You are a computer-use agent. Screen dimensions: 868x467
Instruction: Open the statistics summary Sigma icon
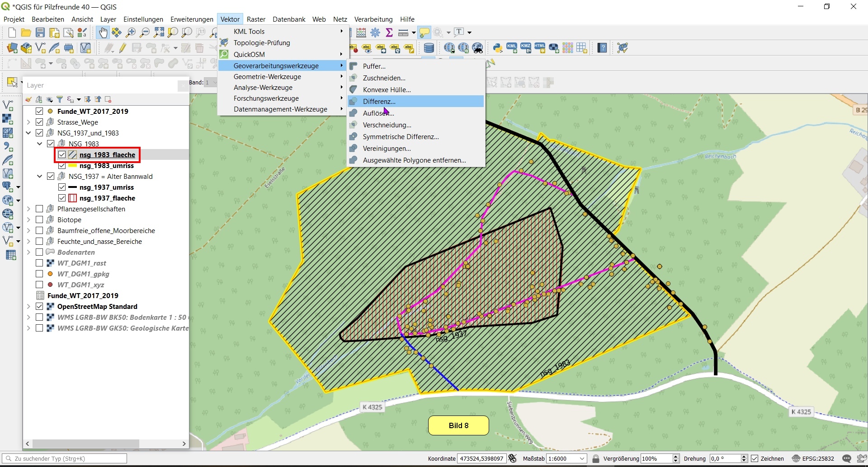pyautogui.click(x=389, y=33)
